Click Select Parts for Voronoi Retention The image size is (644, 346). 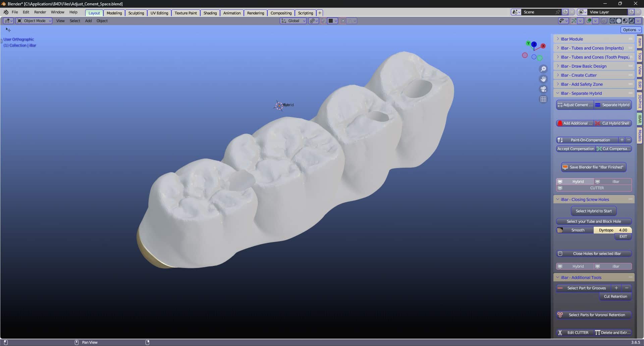[x=594, y=315]
